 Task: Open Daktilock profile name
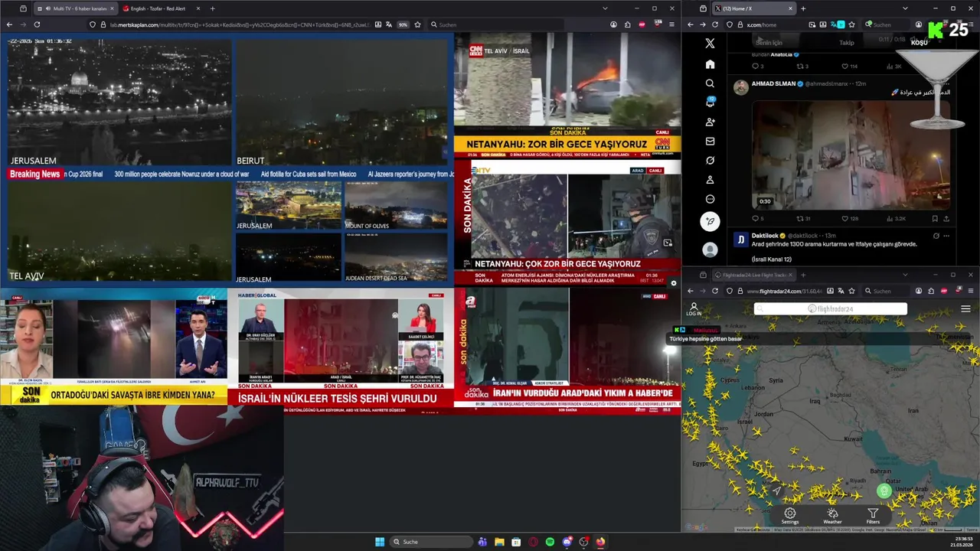point(765,236)
